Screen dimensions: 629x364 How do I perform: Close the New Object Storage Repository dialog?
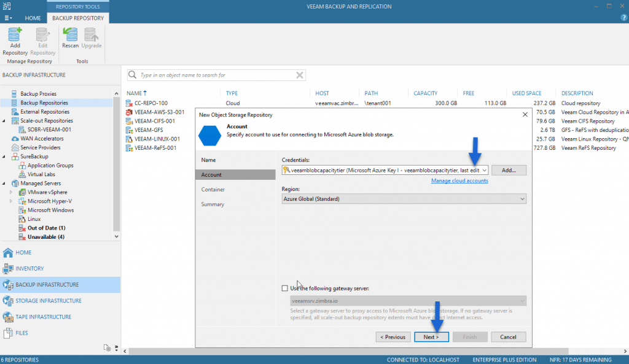coord(525,115)
